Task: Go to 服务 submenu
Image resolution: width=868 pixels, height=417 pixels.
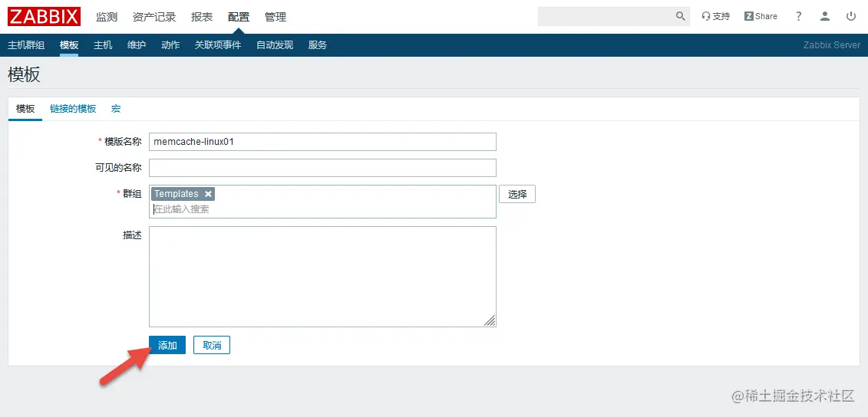Action: pos(318,44)
